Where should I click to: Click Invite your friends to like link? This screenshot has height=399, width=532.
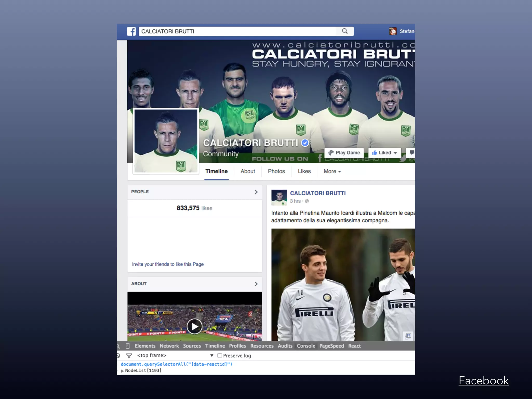(x=168, y=264)
